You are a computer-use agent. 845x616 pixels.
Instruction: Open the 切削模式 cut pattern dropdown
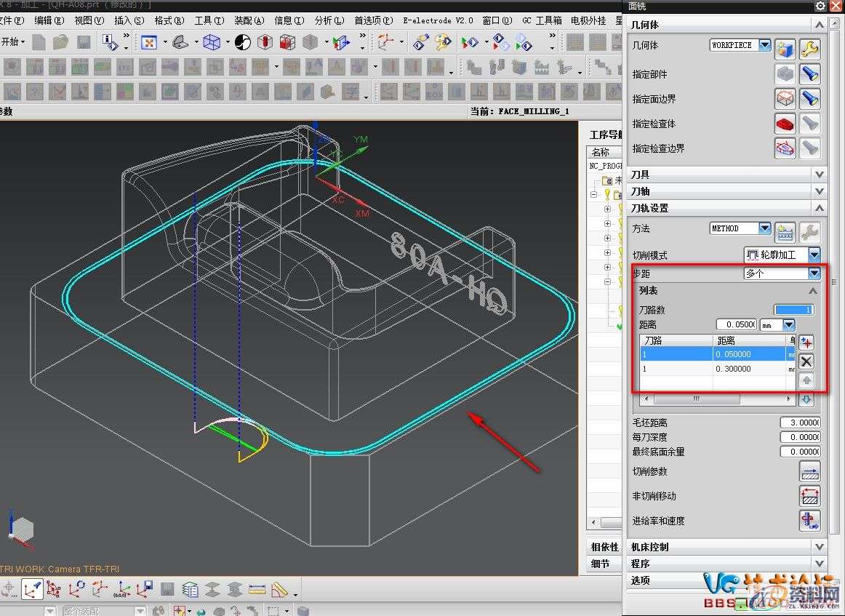(x=814, y=255)
